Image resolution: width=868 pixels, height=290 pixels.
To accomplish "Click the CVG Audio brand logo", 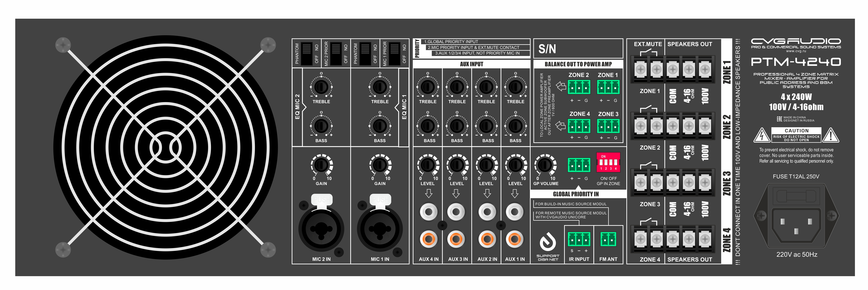I will (x=796, y=41).
